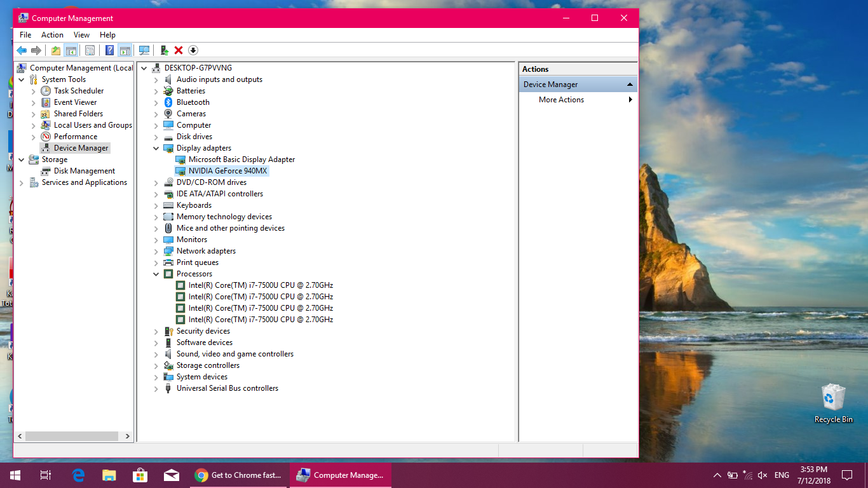Screen dimensions: 868x488
Task: Select the Security devices category
Action: (x=203, y=331)
